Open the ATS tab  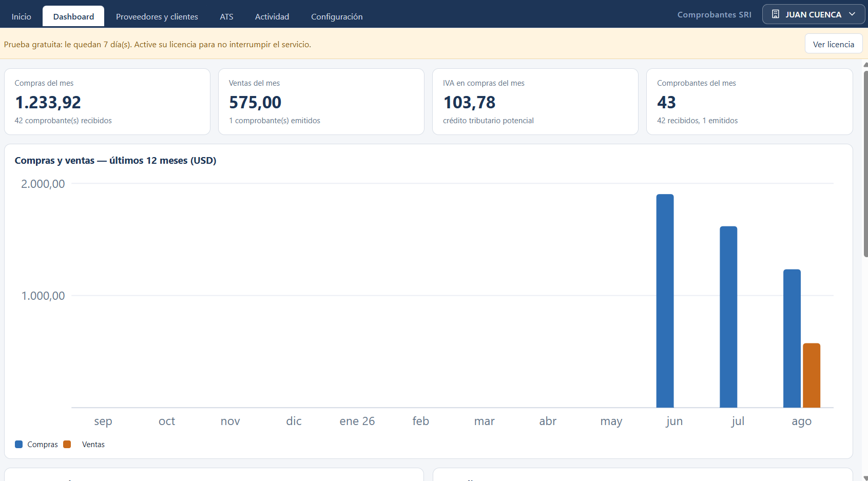point(226,16)
